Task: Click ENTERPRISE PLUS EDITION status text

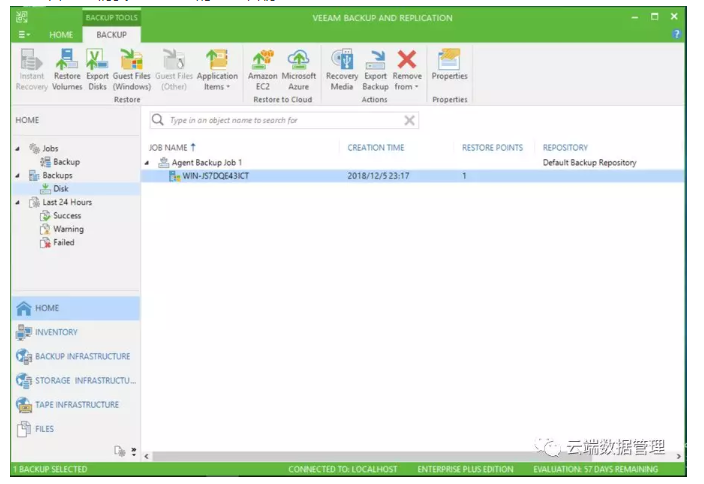Action: [x=465, y=469]
